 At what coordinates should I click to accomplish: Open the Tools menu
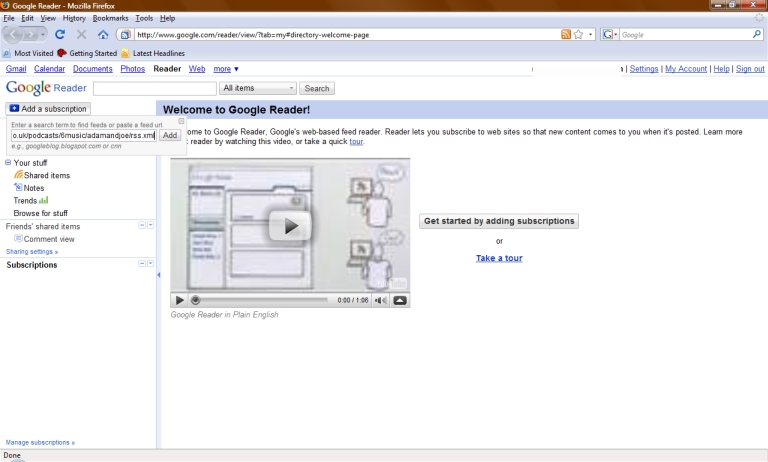click(144, 18)
